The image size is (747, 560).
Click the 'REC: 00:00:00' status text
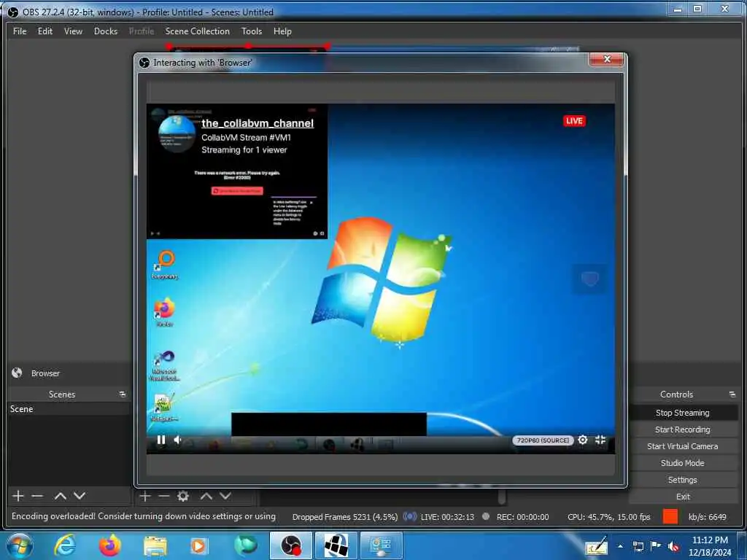[x=522, y=517]
